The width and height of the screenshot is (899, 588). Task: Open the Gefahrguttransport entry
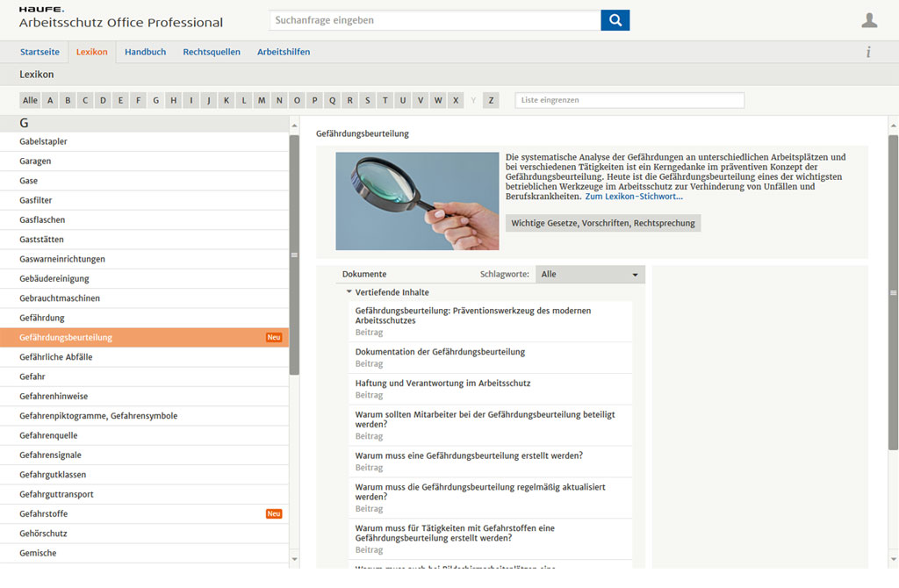[x=144, y=494]
